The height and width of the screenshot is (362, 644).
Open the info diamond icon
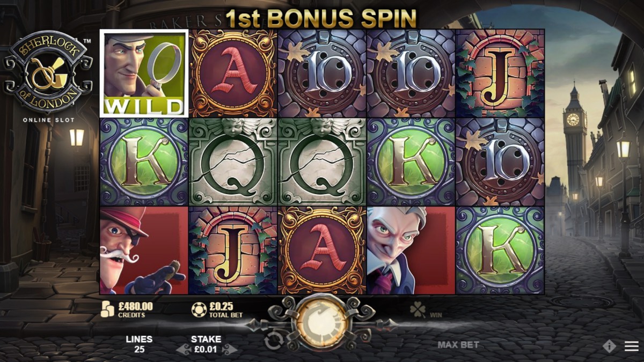[x=609, y=346]
